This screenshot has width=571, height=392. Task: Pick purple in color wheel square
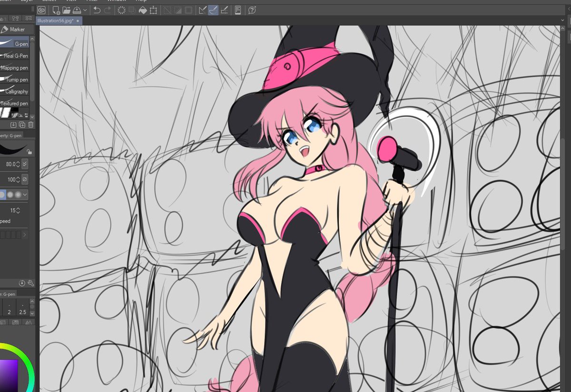(x=9, y=375)
